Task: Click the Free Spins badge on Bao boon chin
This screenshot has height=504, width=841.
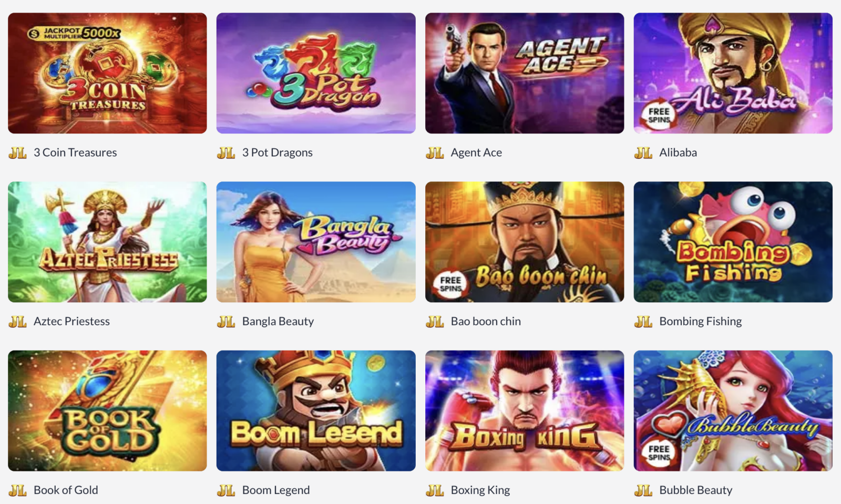Action: pyautogui.click(x=450, y=284)
